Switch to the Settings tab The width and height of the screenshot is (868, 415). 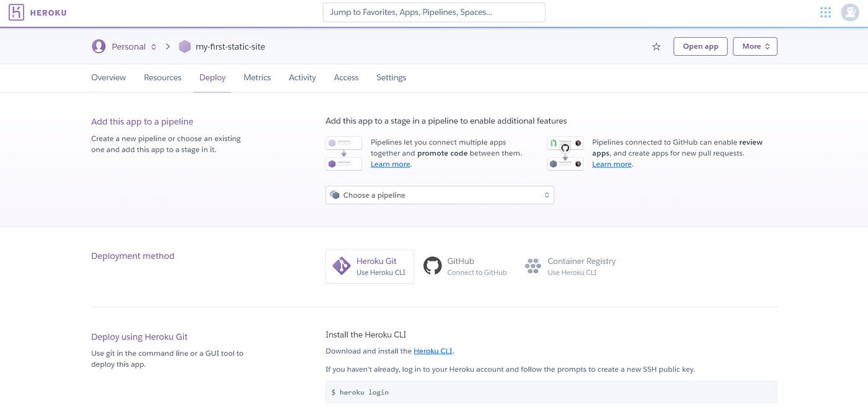coord(391,77)
